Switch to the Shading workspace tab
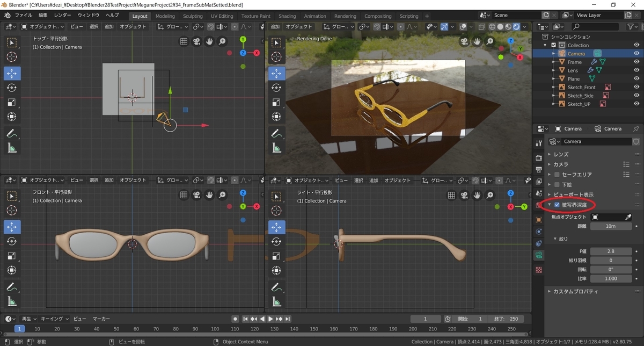The image size is (644, 346). tap(287, 16)
